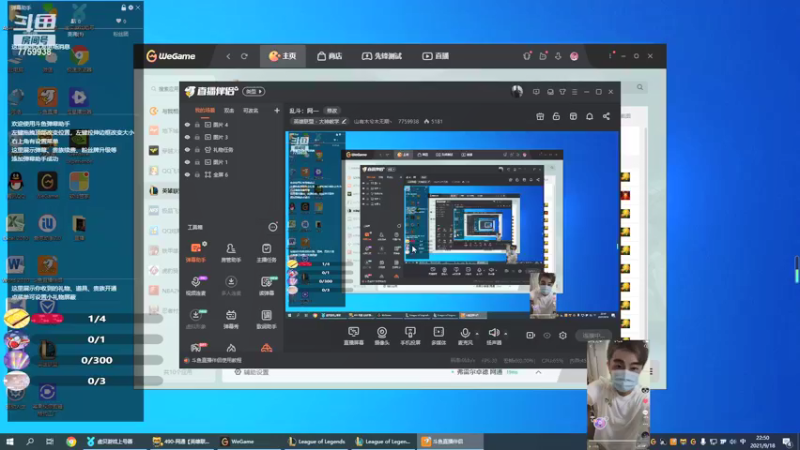Click the user avatar in the streaming companion
The height and width of the screenshot is (450, 800).
[517, 91]
